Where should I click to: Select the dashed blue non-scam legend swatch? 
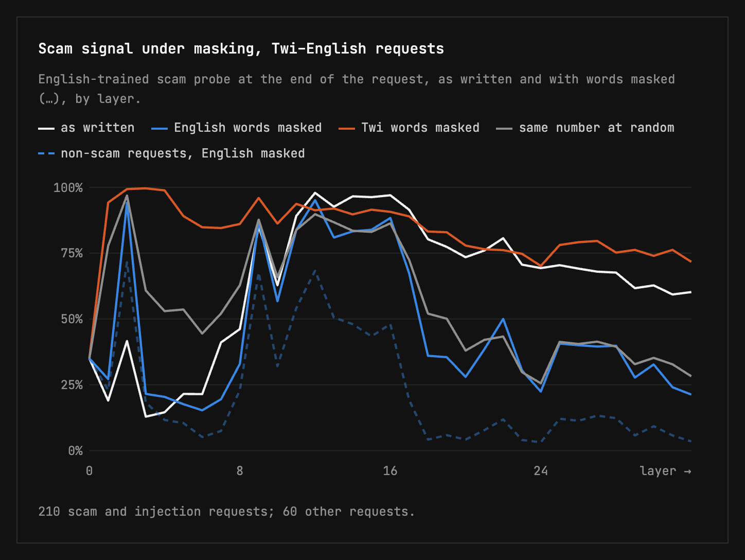[x=46, y=154]
